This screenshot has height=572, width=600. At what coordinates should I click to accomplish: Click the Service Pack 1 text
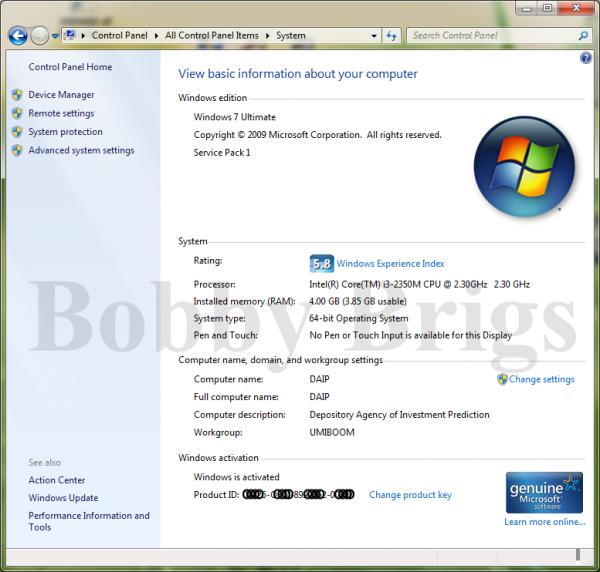[222, 153]
